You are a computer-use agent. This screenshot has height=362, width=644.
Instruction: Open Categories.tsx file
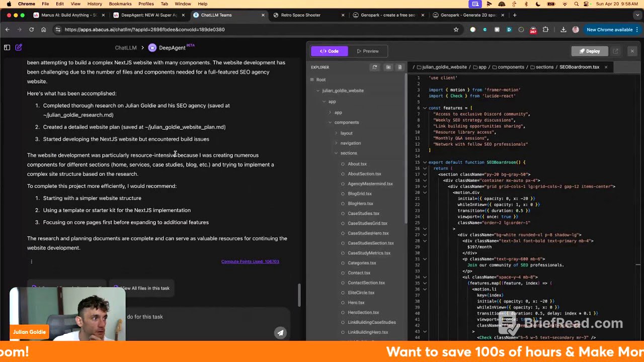[x=362, y=263]
